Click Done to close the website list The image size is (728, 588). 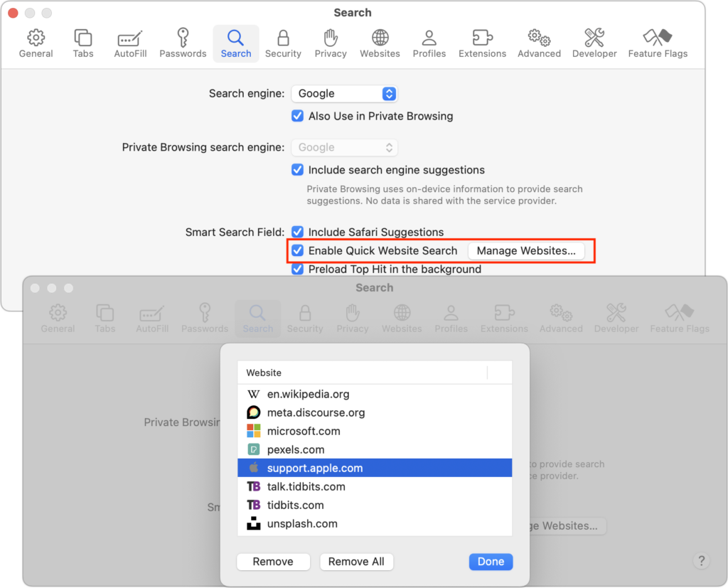(x=491, y=562)
